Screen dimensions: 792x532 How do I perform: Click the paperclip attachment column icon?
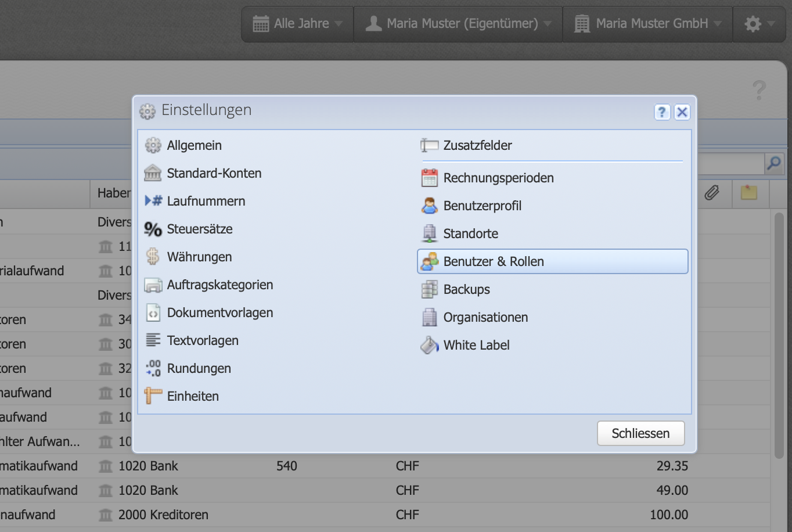click(713, 193)
